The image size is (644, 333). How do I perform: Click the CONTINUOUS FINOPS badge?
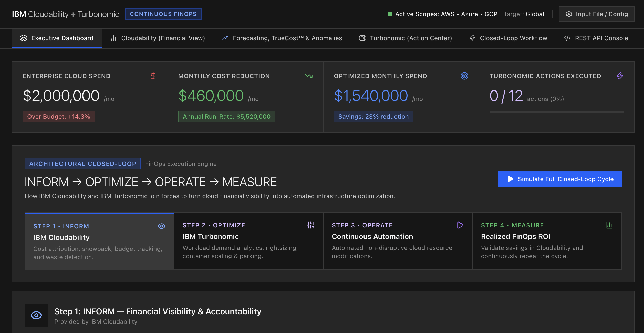(163, 14)
